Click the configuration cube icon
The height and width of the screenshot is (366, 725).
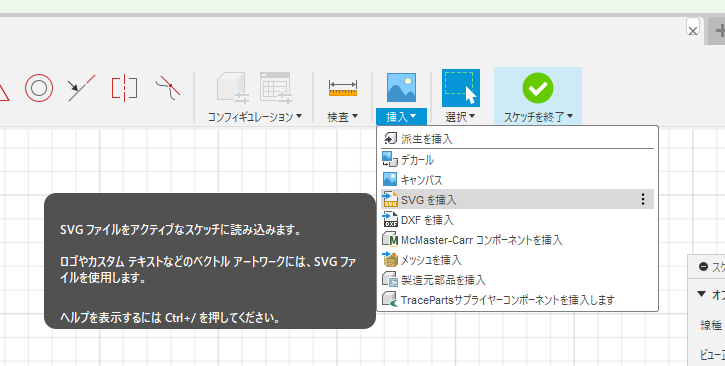coord(233,87)
